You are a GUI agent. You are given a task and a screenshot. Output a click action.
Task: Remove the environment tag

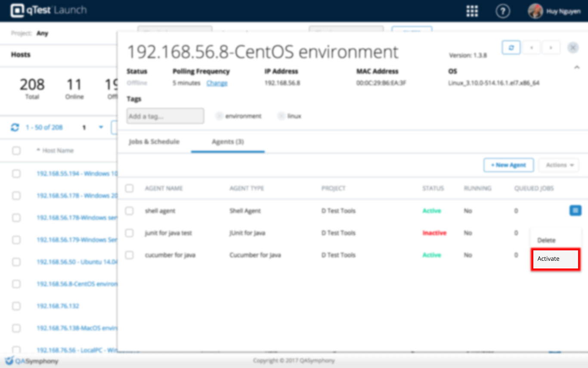[219, 116]
